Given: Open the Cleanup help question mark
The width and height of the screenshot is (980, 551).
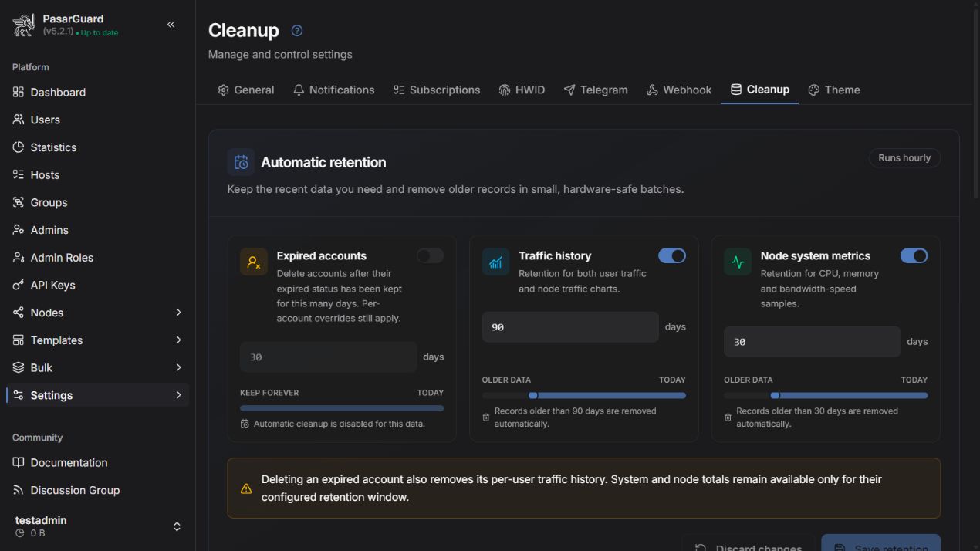Looking at the screenshot, I should pyautogui.click(x=297, y=31).
